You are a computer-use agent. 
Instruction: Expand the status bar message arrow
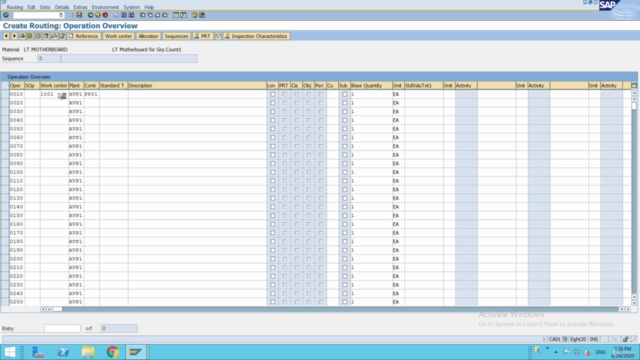[x=544, y=339]
